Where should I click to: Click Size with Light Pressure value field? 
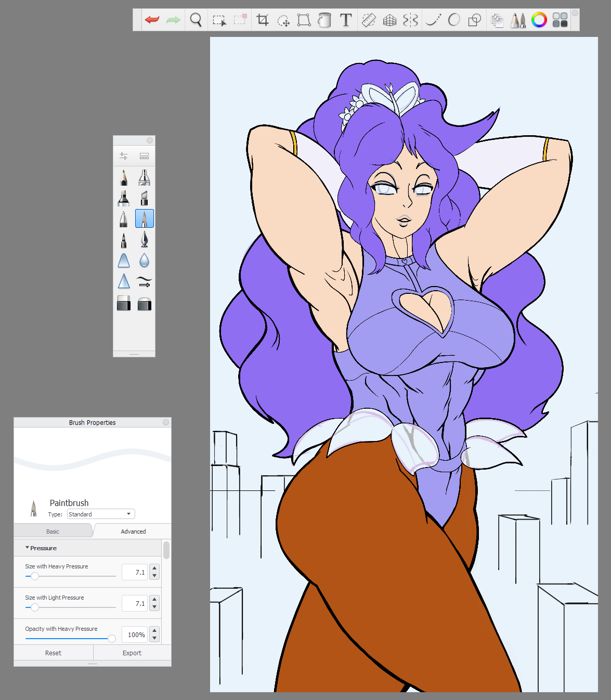coord(135,603)
